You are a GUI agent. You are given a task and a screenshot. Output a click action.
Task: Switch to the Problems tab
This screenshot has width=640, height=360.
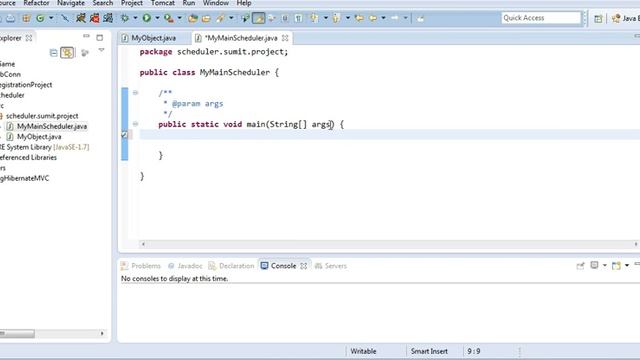(141, 266)
